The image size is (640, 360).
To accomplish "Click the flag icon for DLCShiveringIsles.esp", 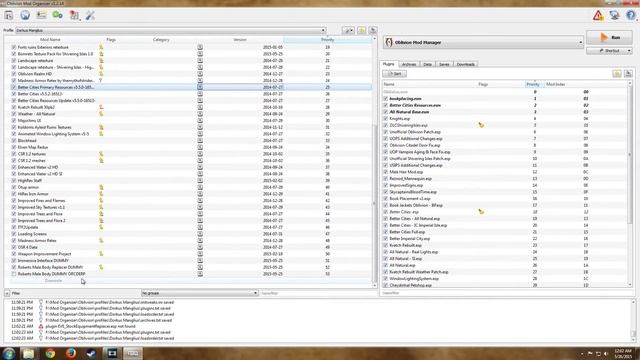I will (481, 125).
